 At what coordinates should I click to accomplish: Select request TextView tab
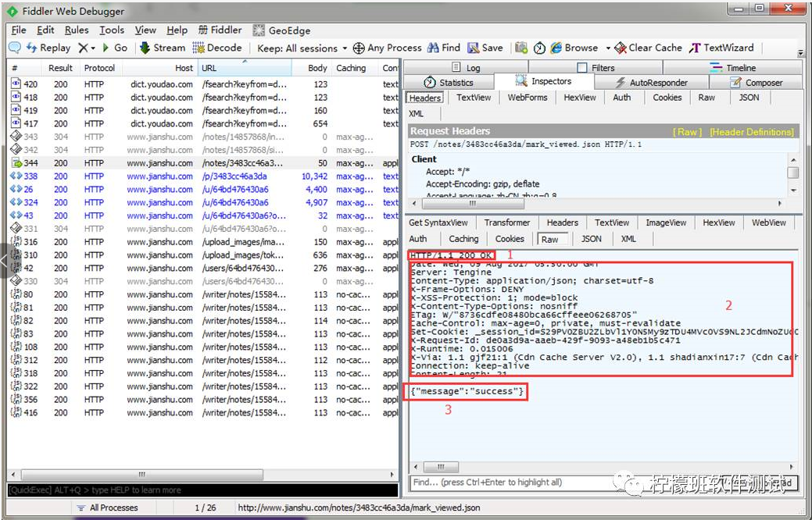(x=474, y=98)
